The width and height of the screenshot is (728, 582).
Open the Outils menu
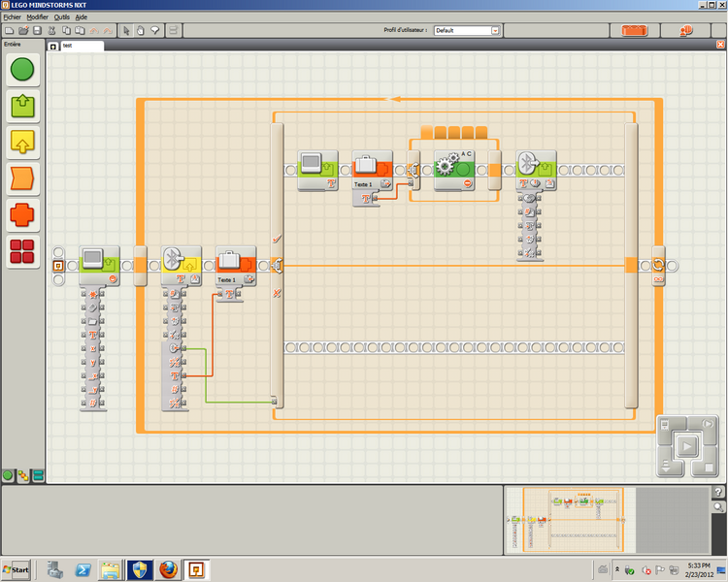click(61, 16)
